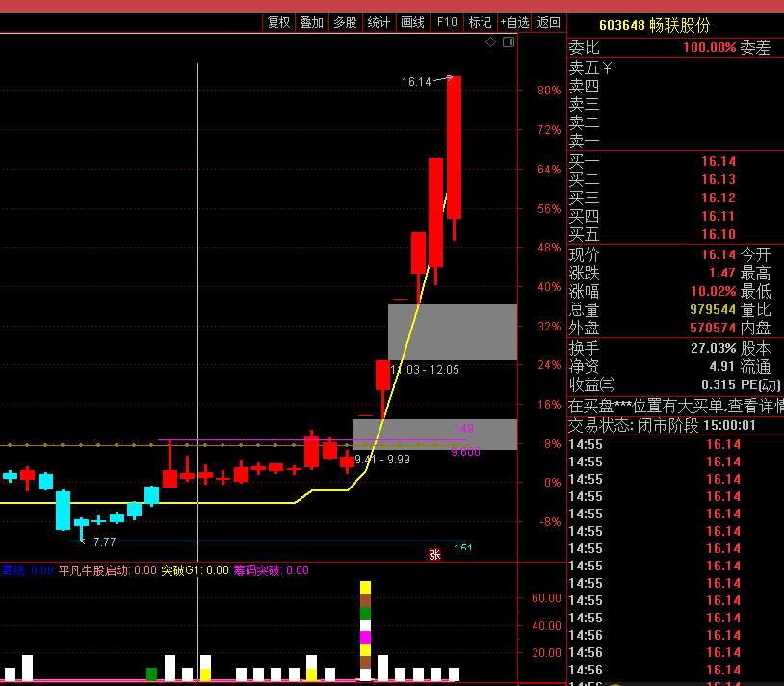Click the 卖四 sell-four row
784x686 pixels.
point(675,86)
